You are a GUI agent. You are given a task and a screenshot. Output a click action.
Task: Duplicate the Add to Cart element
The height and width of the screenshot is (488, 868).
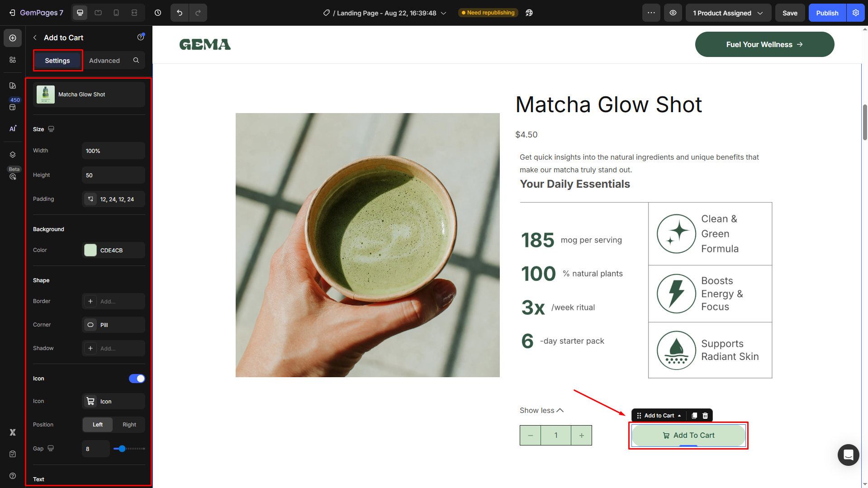[x=694, y=416]
